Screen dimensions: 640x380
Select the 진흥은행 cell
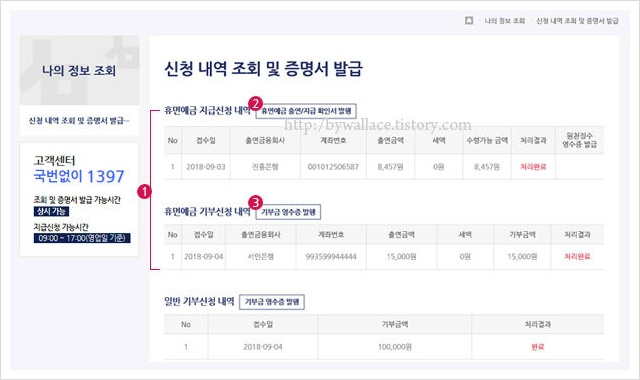[x=265, y=167]
